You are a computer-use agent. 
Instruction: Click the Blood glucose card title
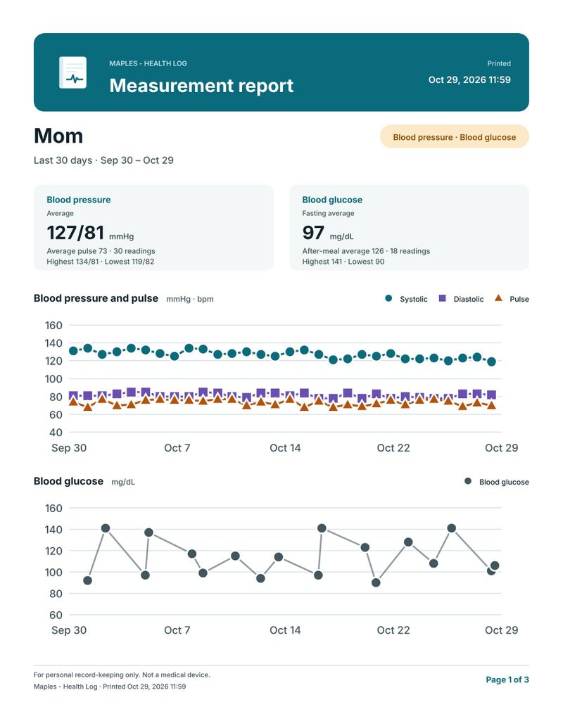tap(332, 200)
